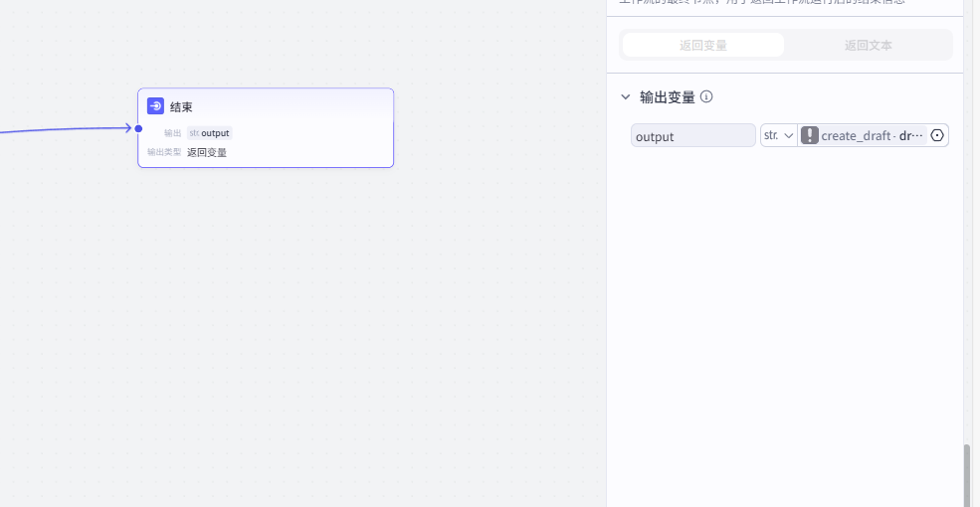Click the 结束 end node icon
Screen dimensions: 980x507
coord(155,106)
